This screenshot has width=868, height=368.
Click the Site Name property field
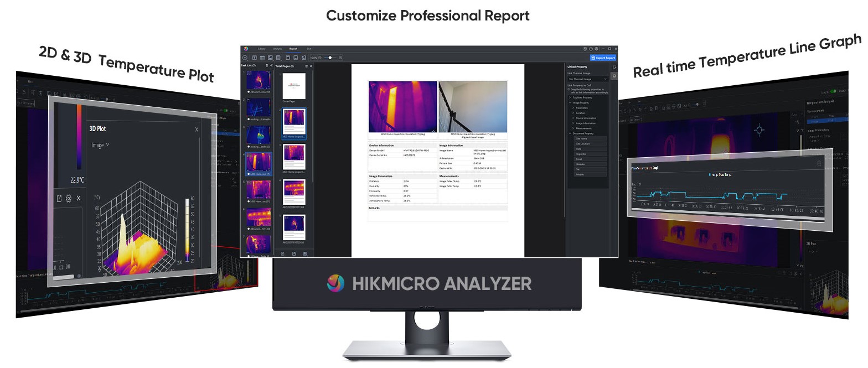(x=591, y=138)
